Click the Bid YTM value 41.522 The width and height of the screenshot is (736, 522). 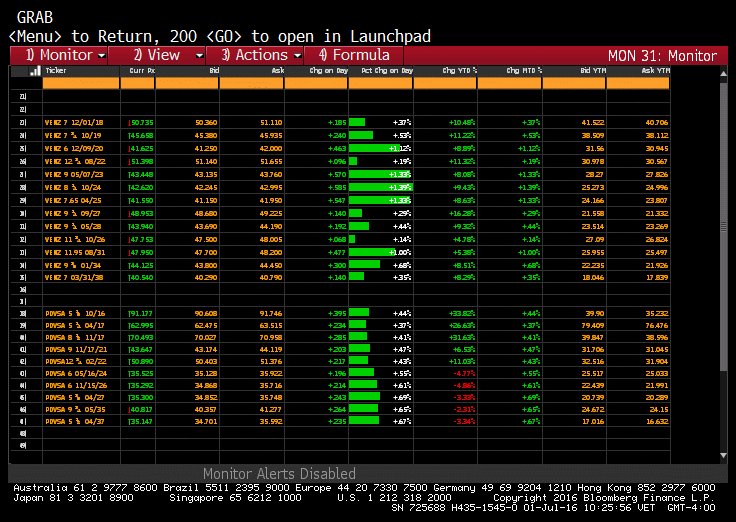click(593, 123)
